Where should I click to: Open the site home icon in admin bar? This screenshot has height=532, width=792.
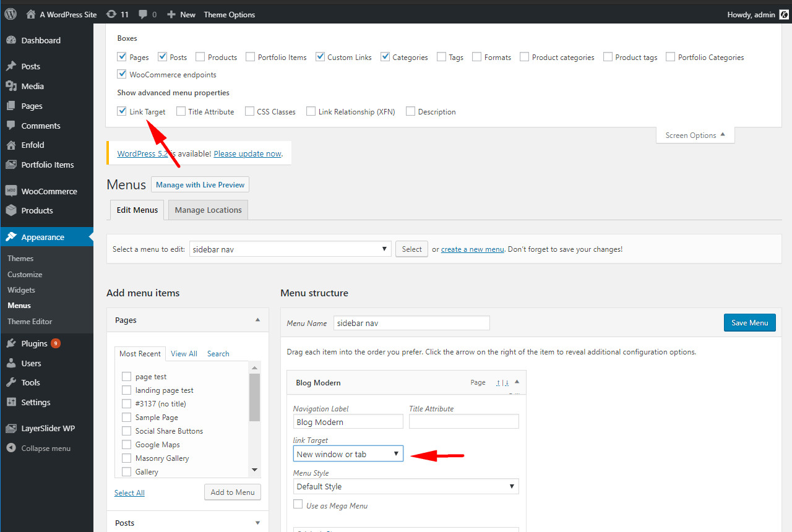click(31, 14)
